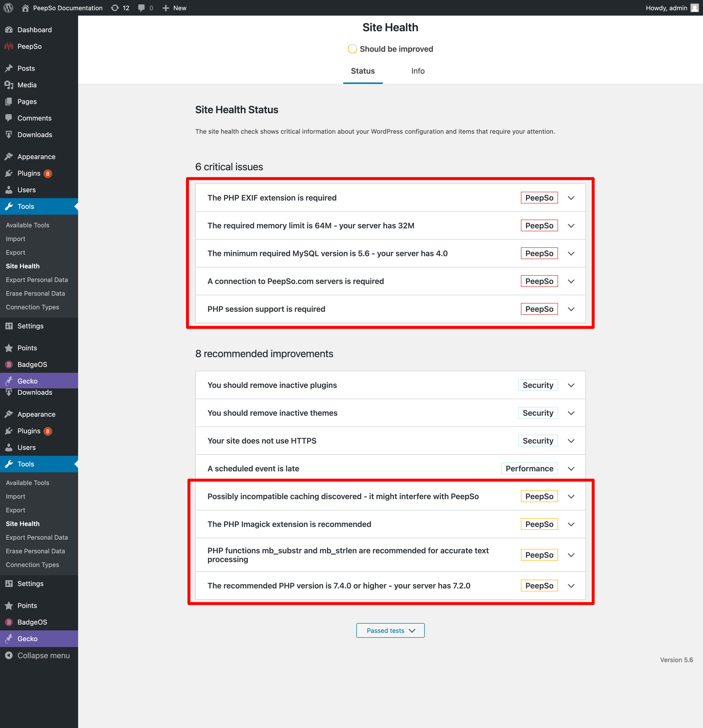Open Comments via the speech bubble icon
Screen dimensions: 703x728
click(9, 118)
